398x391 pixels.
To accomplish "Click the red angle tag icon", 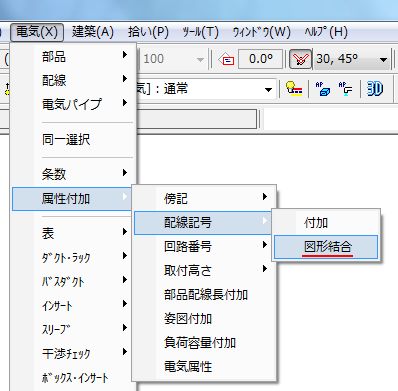I will (226, 60).
